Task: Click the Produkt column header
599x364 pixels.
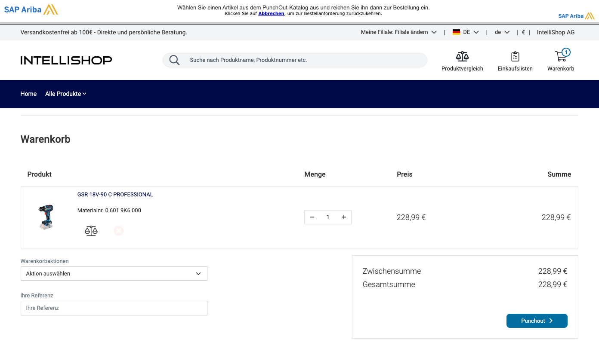Action: click(40, 174)
